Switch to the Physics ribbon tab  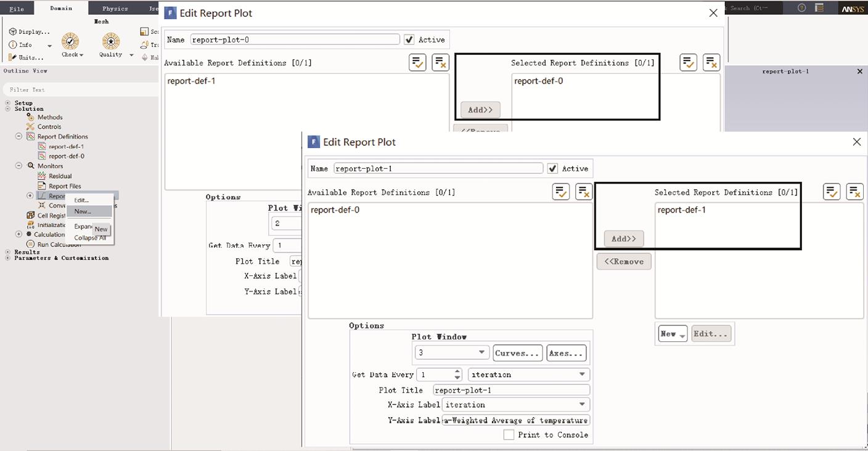tap(115, 9)
